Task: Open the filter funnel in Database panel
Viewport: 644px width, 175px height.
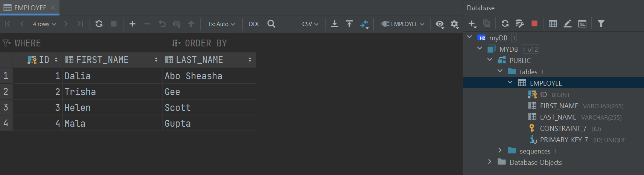Action: (601, 23)
